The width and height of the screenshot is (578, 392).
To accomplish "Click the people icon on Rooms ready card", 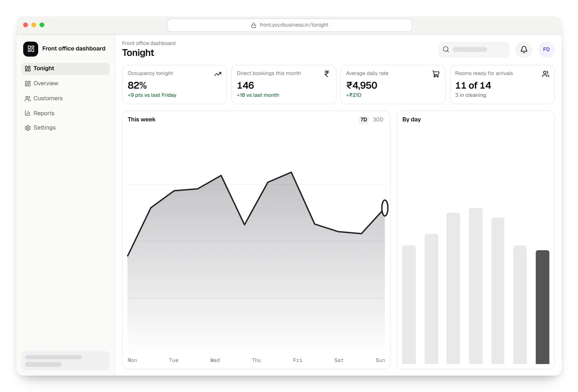I will pyautogui.click(x=546, y=74).
